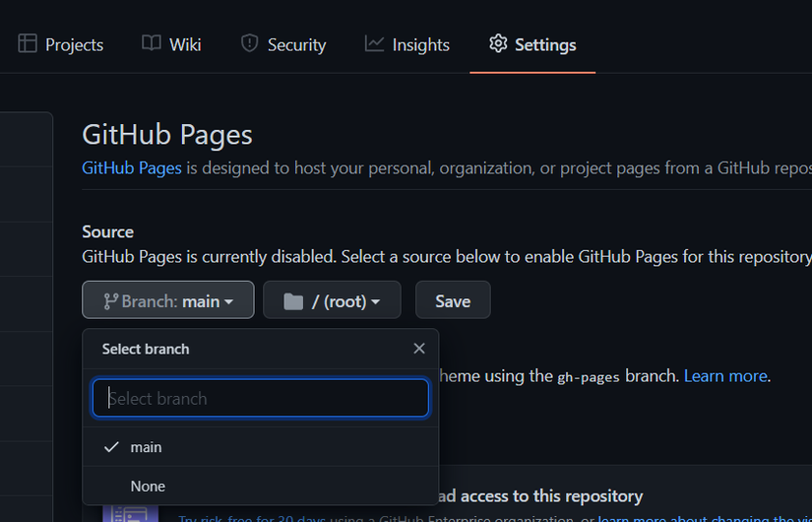This screenshot has width=812, height=522.
Task: Expand the Branch: main dropdown caret
Action: [x=229, y=301]
